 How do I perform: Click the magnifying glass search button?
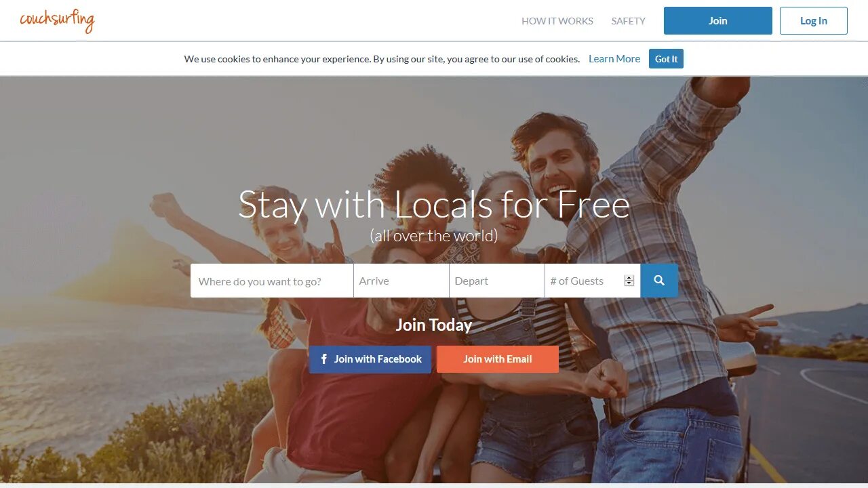pyautogui.click(x=659, y=281)
